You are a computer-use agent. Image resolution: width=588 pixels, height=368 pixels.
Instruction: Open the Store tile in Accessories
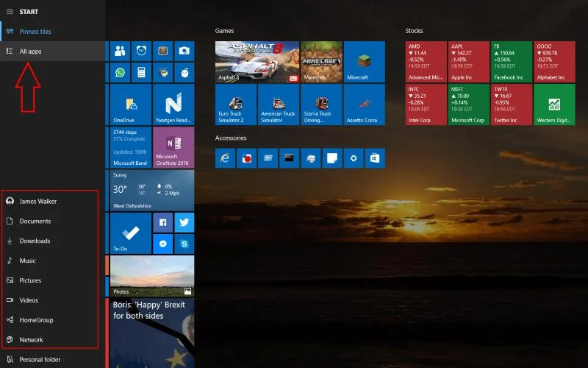(x=375, y=158)
